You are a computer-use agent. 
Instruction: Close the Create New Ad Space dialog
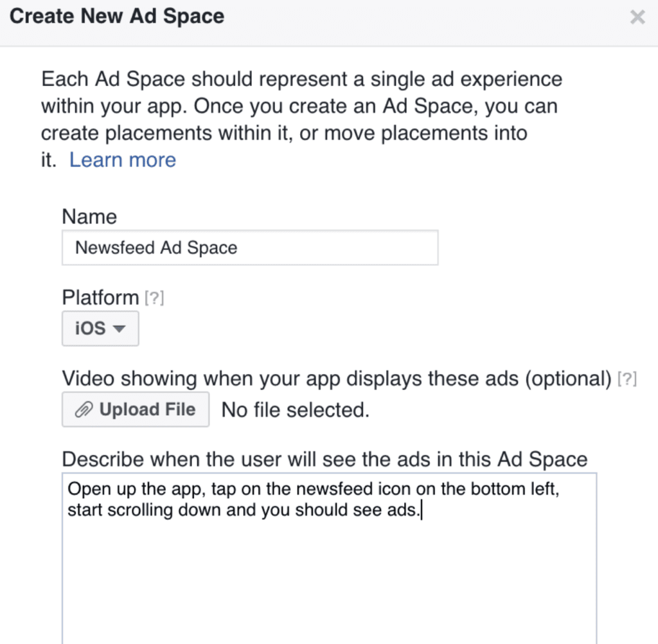(x=637, y=17)
